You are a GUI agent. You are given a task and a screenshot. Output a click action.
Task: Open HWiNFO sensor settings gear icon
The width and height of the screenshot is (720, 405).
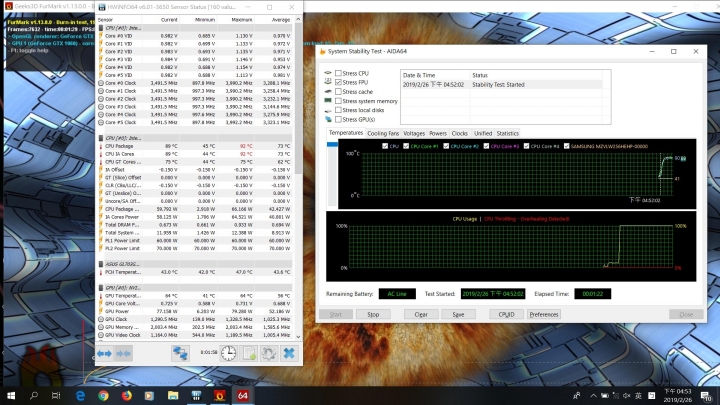(269, 353)
